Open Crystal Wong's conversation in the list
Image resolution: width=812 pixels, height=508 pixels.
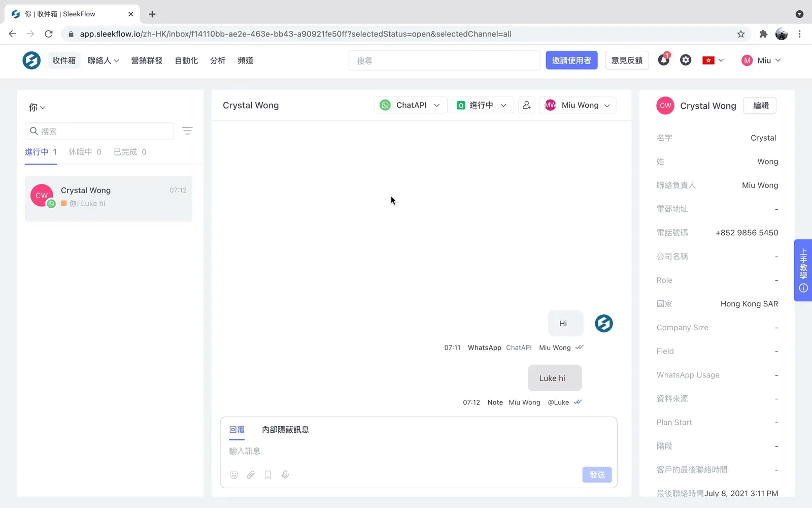[x=109, y=199]
